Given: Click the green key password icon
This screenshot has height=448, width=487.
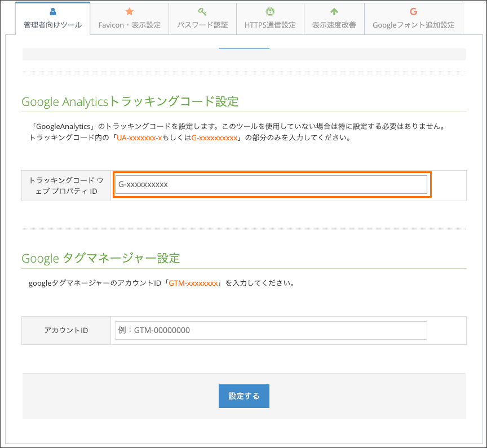Looking at the screenshot, I should [202, 11].
